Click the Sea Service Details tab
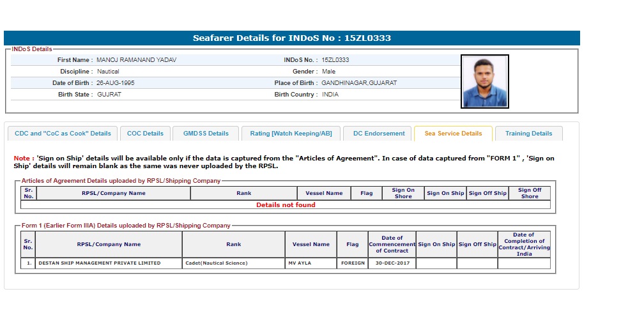 click(453, 134)
